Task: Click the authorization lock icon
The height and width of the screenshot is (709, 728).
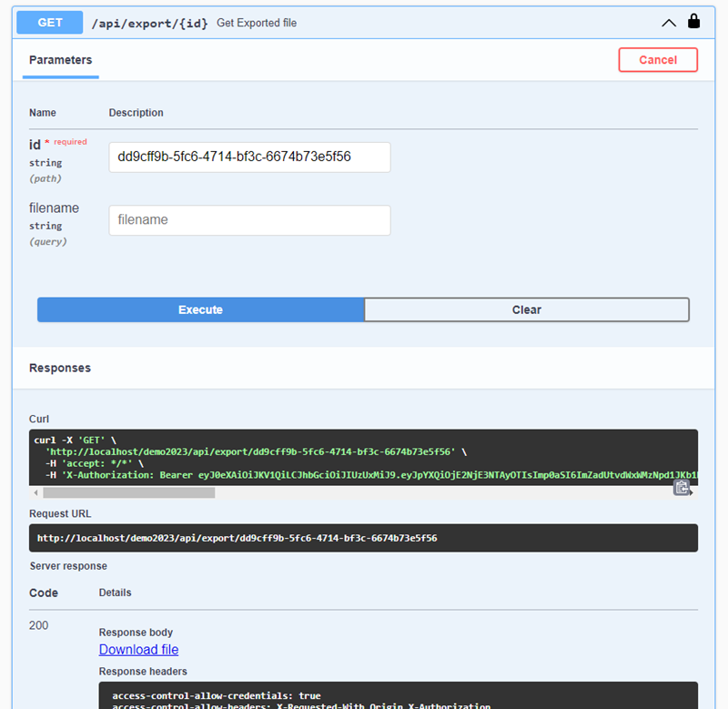Action: point(694,22)
